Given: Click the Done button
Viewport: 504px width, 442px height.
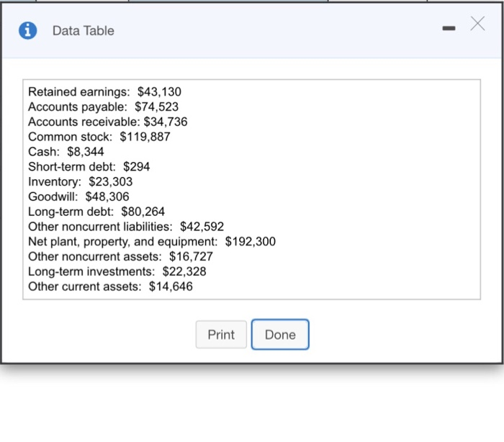Looking at the screenshot, I should coord(280,335).
